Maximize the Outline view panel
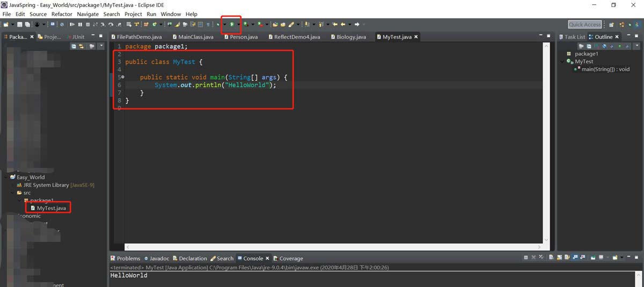Screen dimensions: 644x287 tap(636, 36)
